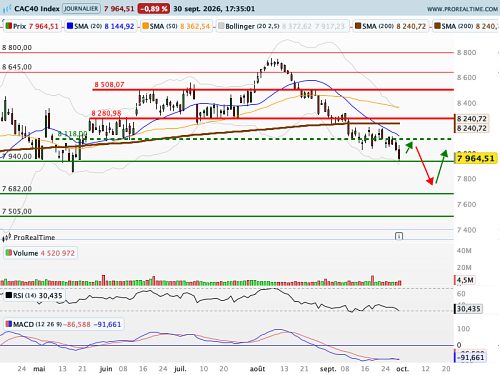Viewport: 500px width, 375px height.
Task: Click the août date axis label
Action: tap(257, 369)
